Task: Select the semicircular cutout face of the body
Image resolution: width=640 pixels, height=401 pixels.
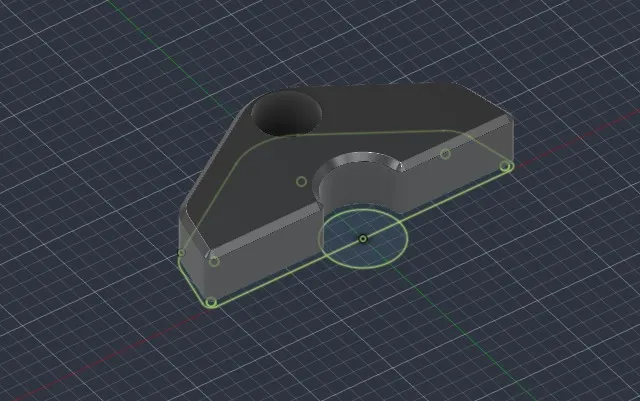Action: 359,186
